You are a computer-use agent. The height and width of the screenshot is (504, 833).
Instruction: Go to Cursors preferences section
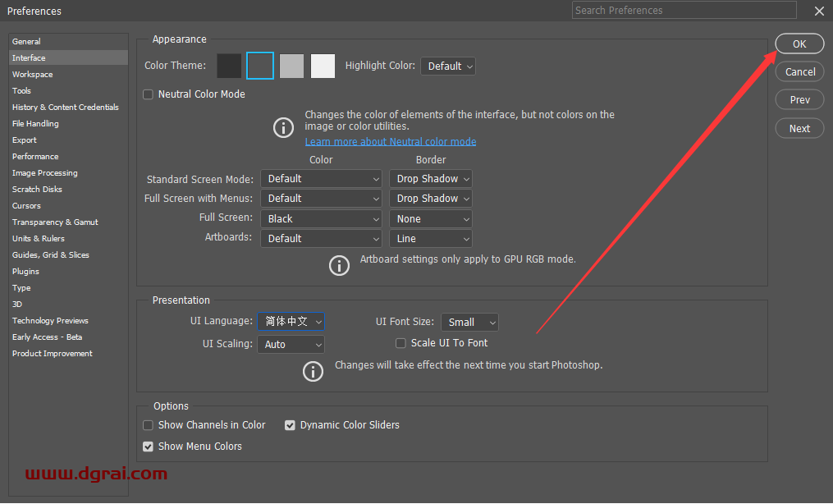coord(26,206)
